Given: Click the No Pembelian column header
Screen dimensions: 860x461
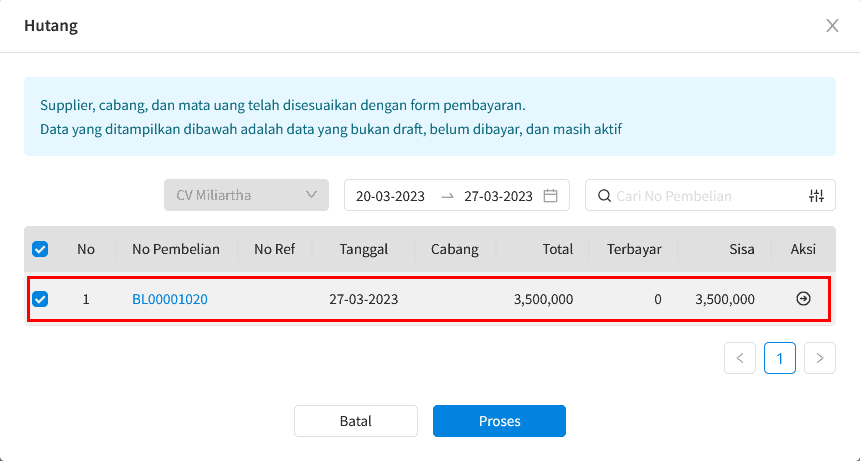Looking at the screenshot, I should pyautogui.click(x=176, y=249).
